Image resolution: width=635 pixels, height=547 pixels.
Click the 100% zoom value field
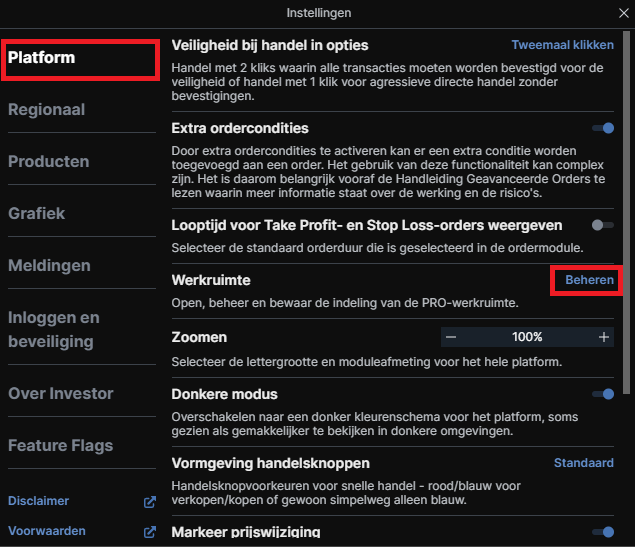(x=527, y=337)
